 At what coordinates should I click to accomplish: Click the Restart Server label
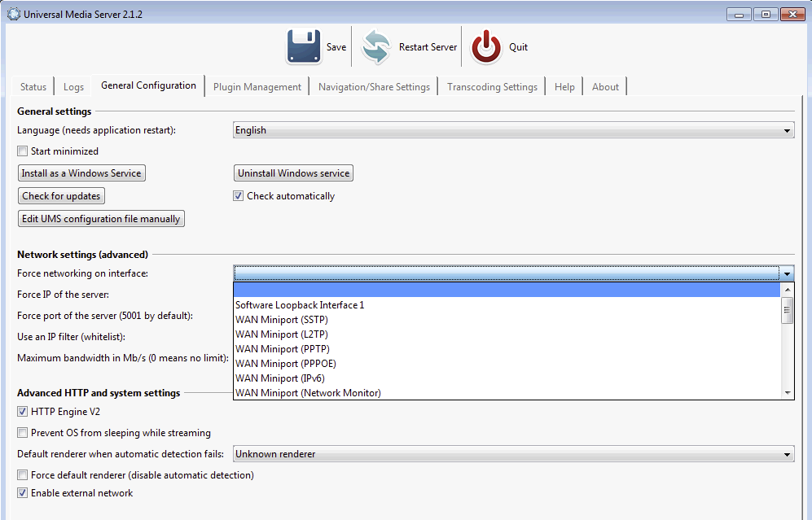(428, 47)
